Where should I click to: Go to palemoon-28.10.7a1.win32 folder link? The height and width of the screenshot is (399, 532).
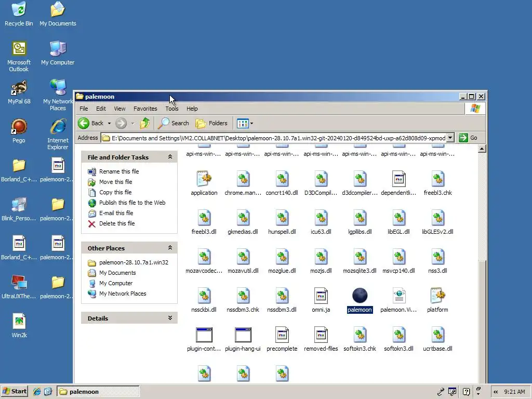point(134,262)
